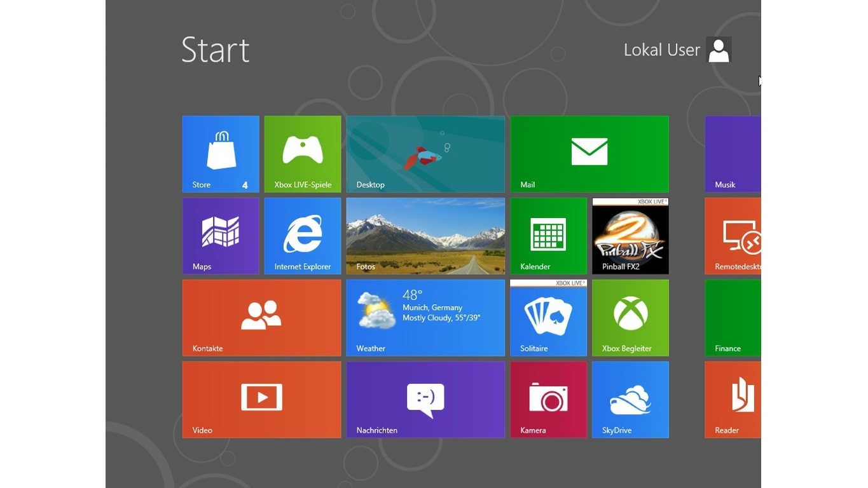Open the Xbox Begleiter app
The width and height of the screenshot is (868, 488).
pos(630,317)
